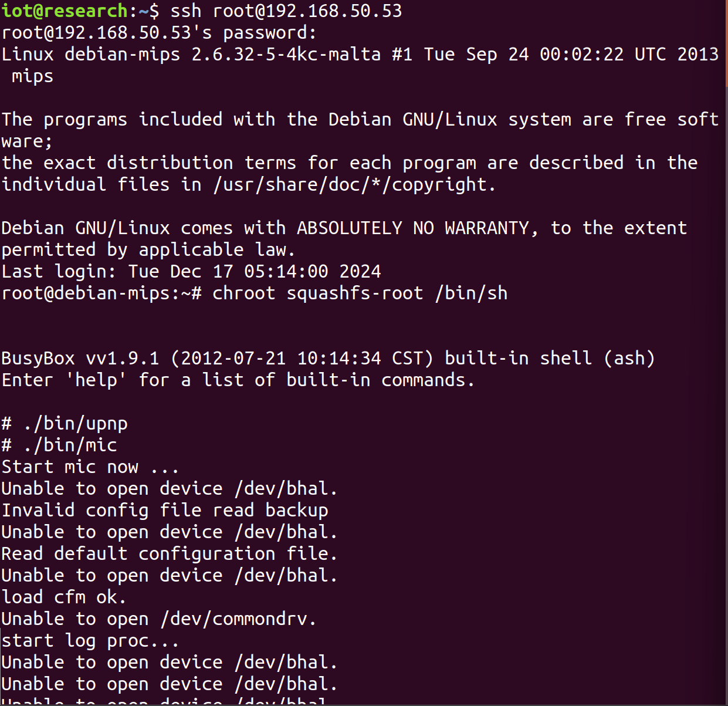
Task: Click the Linux debian-mips kernel version line
Action: (360, 54)
